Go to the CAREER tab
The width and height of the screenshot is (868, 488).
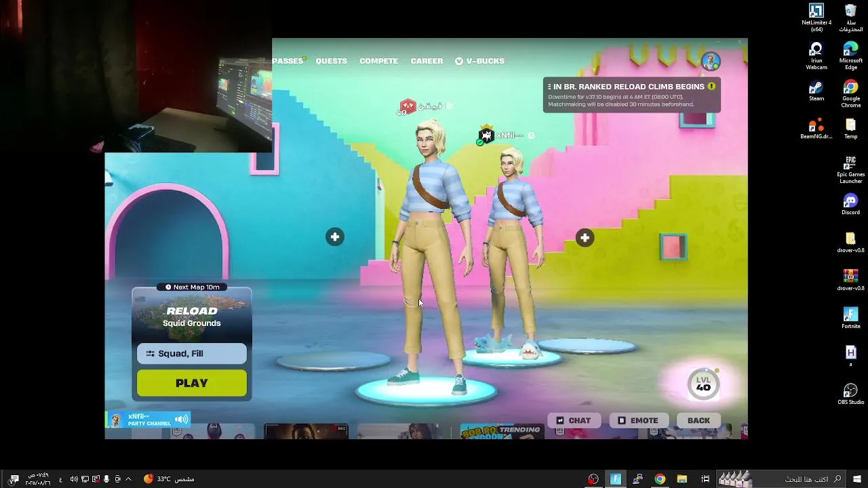(427, 61)
